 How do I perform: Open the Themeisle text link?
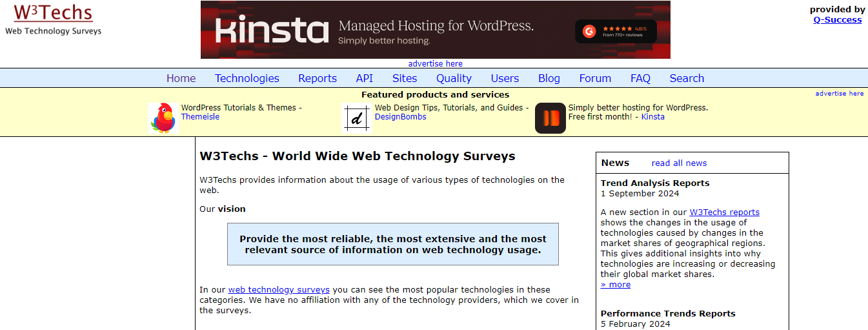coord(200,117)
